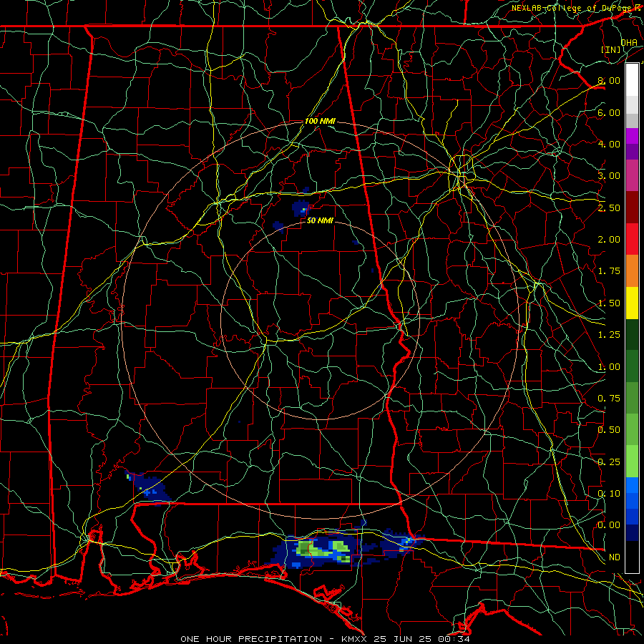Image resolution: width=644 pixels, height=644 pixels.
Task: Select the white swatch atop the legend
Action: click(632, 79)
